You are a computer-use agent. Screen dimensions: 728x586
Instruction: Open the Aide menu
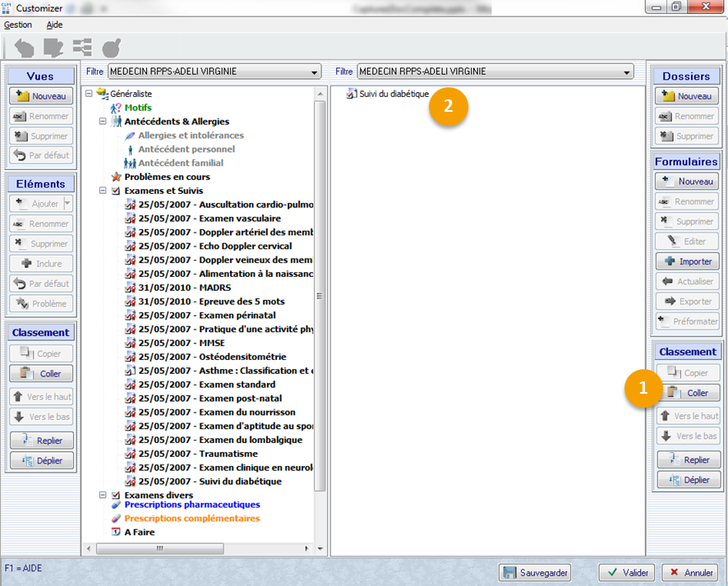54,25
